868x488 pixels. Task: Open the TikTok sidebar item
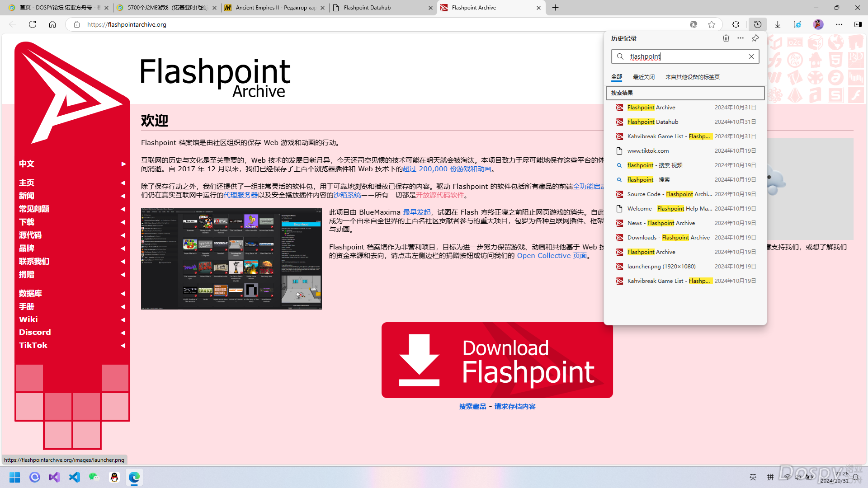72,345
